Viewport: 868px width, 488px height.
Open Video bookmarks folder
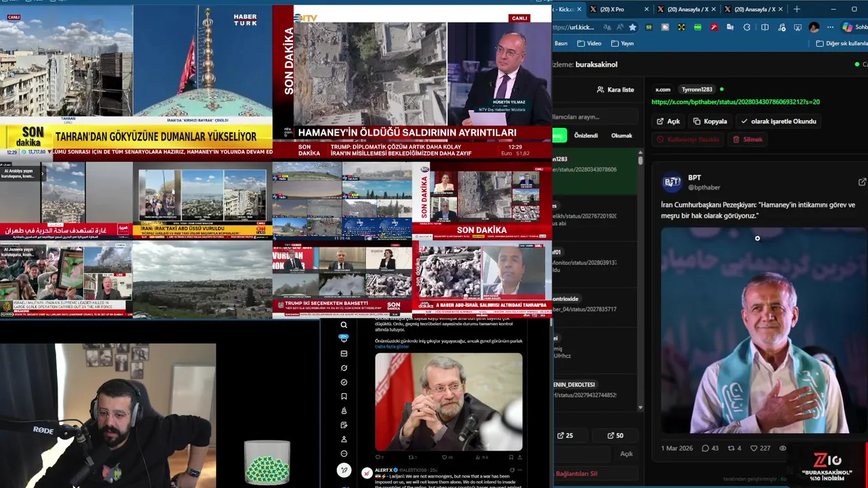589,43
